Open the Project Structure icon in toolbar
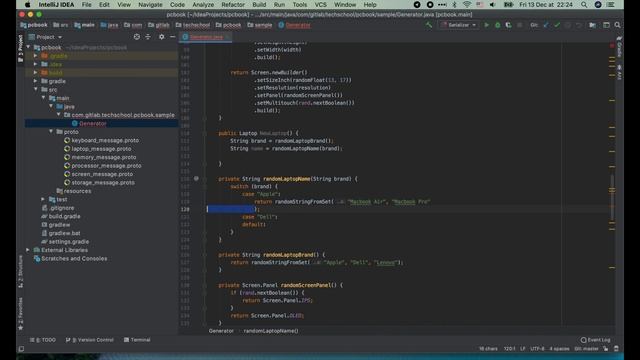Screen dimensions: 640x360 pos(592,25)
